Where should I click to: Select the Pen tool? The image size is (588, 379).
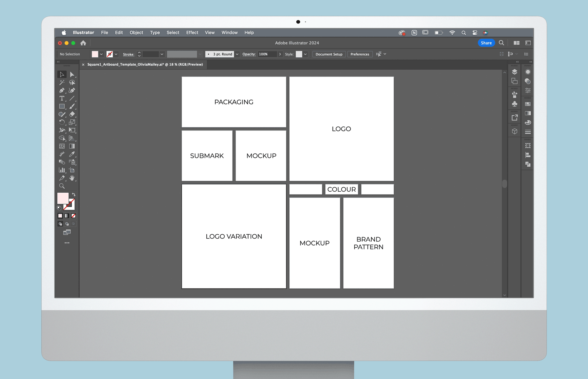pos(62,90)
